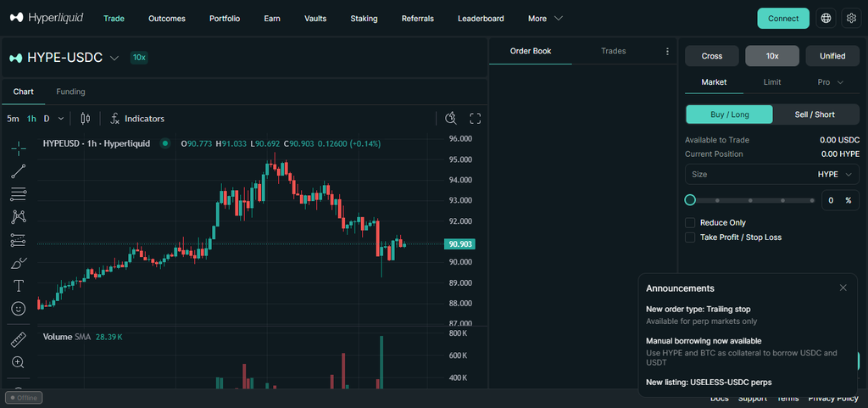868x408 pixels.
Task: Go to Referrals page
Action: coord(417,19)
